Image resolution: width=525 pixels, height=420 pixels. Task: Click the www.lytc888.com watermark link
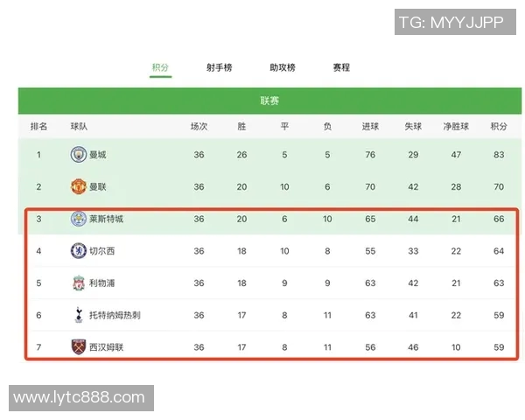[x=79, y=398]
